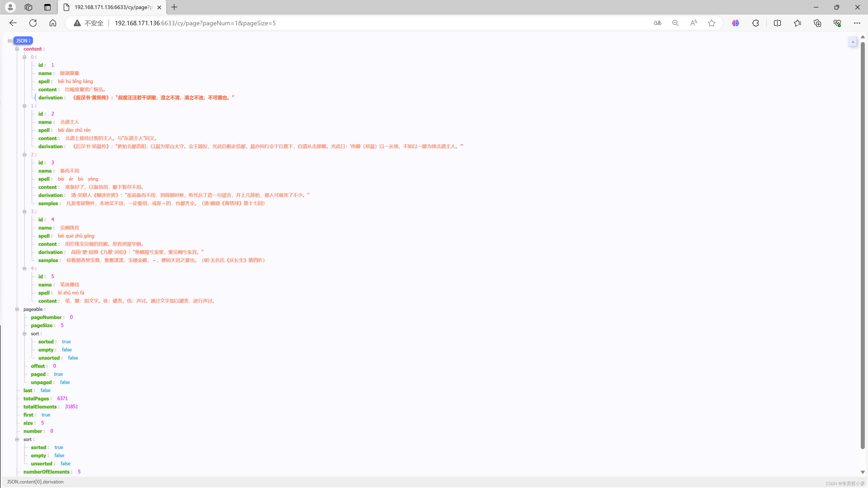Select the 192.168.171.136:6633/cy/page tab
868x488 pixels.
[x=112, y=7]
